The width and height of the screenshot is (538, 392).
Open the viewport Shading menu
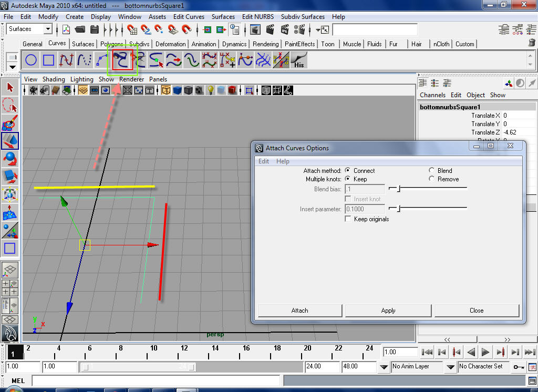pos(54,79)
